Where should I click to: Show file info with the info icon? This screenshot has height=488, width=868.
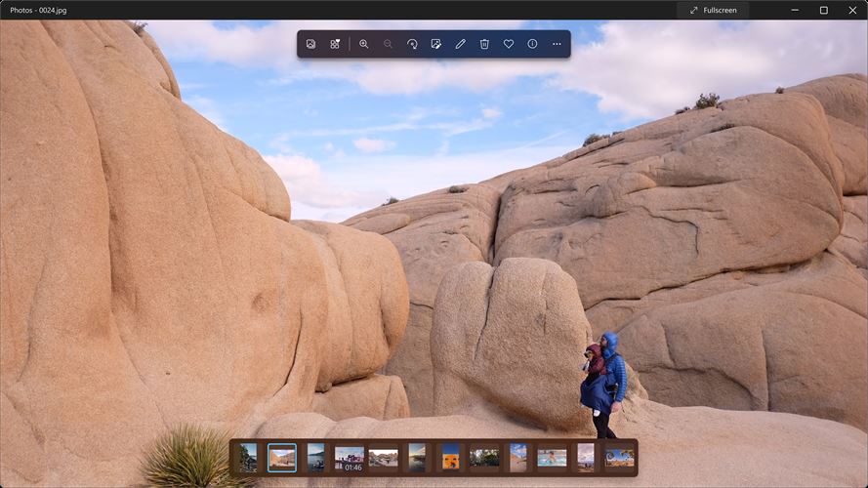pos(532,44)
